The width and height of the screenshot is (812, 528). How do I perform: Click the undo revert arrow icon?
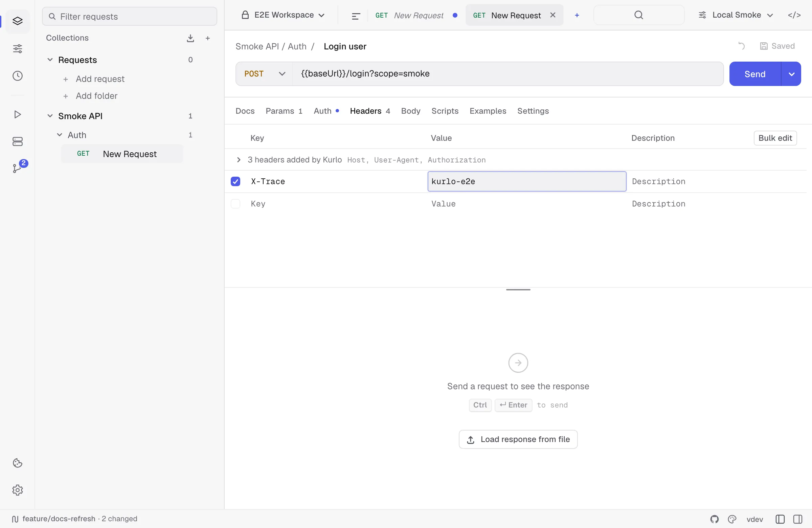(x=741, y=46)
